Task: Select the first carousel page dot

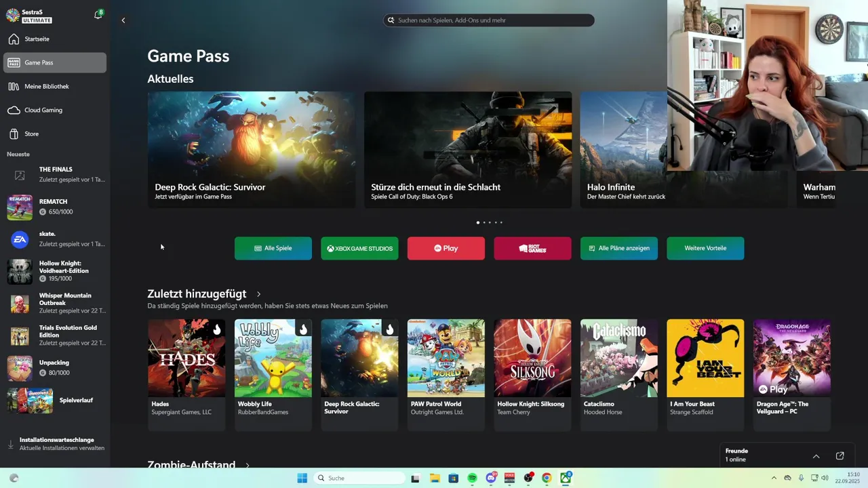Action: (x=478, y=222)
